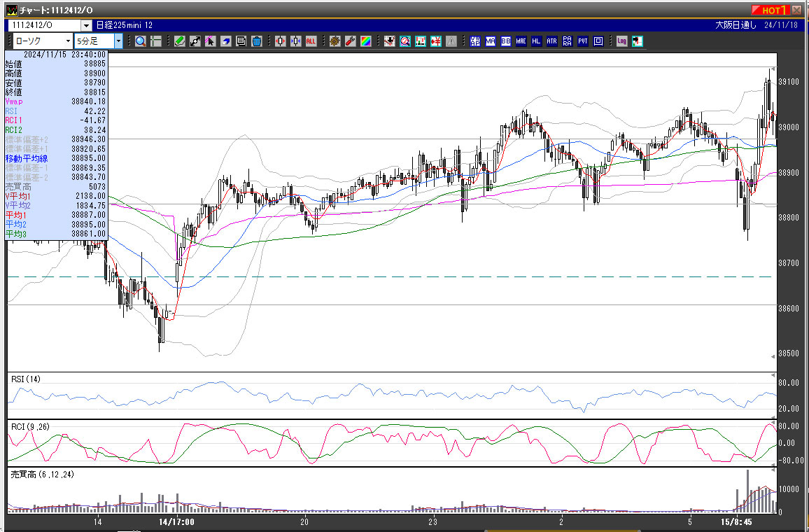
Task: Click the 24/11/18 date label
Action: tap(781, 25)
